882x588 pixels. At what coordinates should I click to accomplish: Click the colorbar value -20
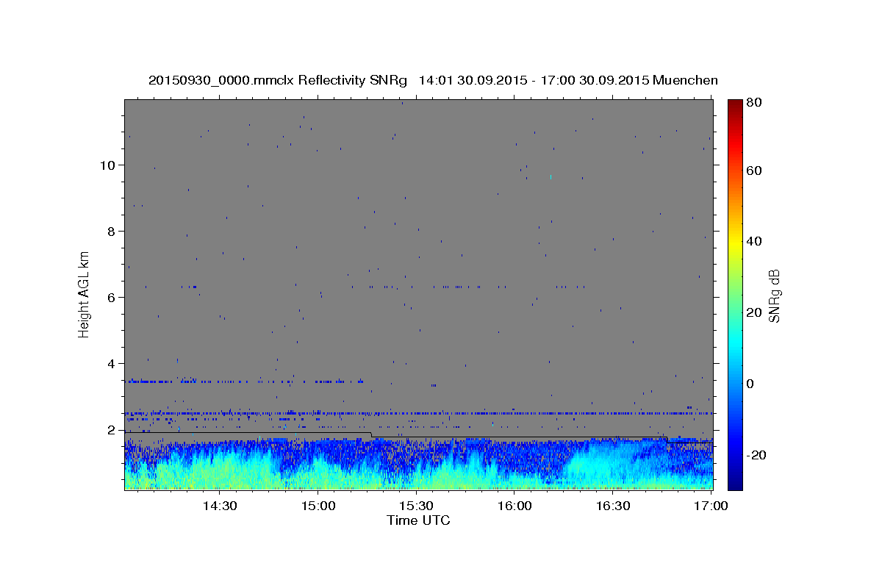757,455
